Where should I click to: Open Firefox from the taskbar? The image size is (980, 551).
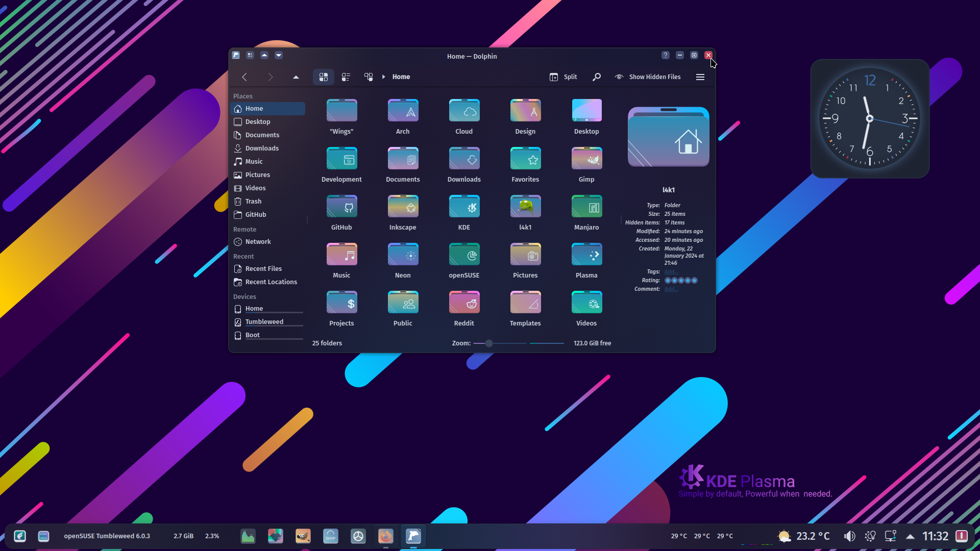[386, 536]
